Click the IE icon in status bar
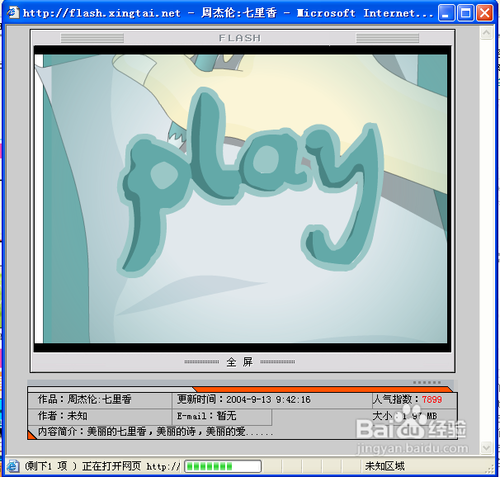Image resolution: width=500 pixels, height=477 pixels. (x=13, y=466)
